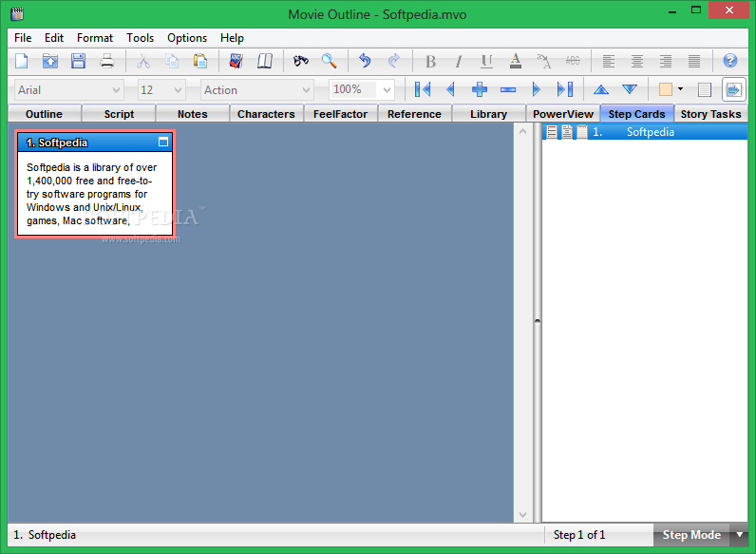Toggle Italic formatting
The height and width of the screenshot is (554, 756).
pyautogui.click(x=459, y=61)
